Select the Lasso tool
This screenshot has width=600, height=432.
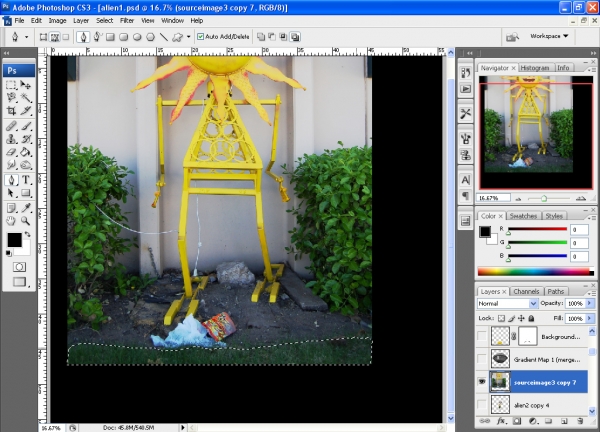11,98
